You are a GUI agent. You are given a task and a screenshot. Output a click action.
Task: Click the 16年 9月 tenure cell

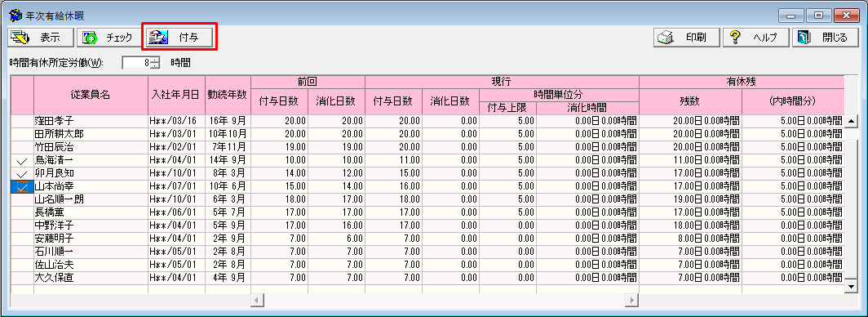(228, 121)
